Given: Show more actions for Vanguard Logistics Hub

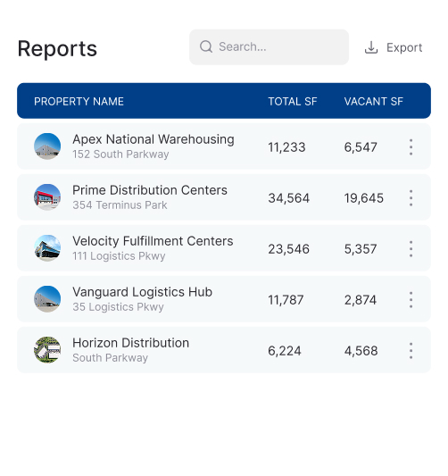Looking at the screenshot, I should point(411,300).
